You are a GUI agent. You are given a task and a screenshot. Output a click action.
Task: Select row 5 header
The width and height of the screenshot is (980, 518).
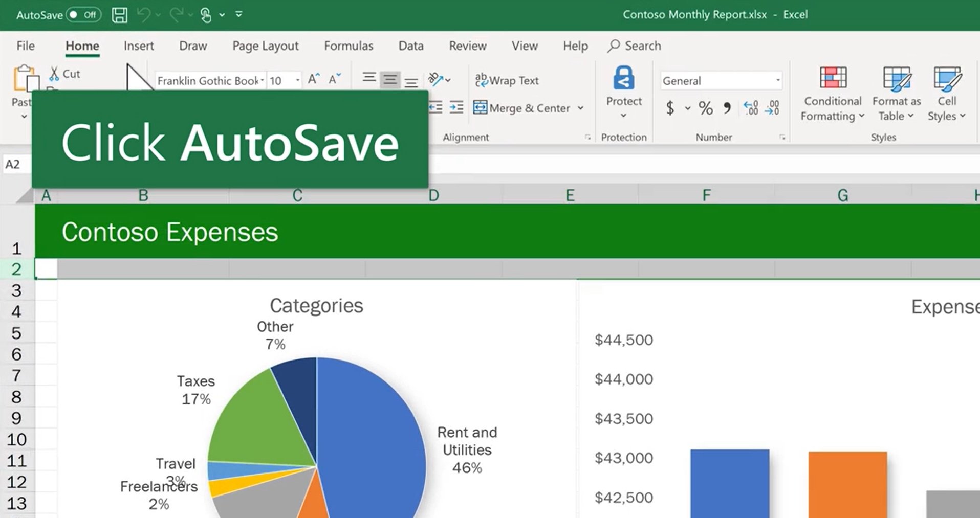coord(17,333)
